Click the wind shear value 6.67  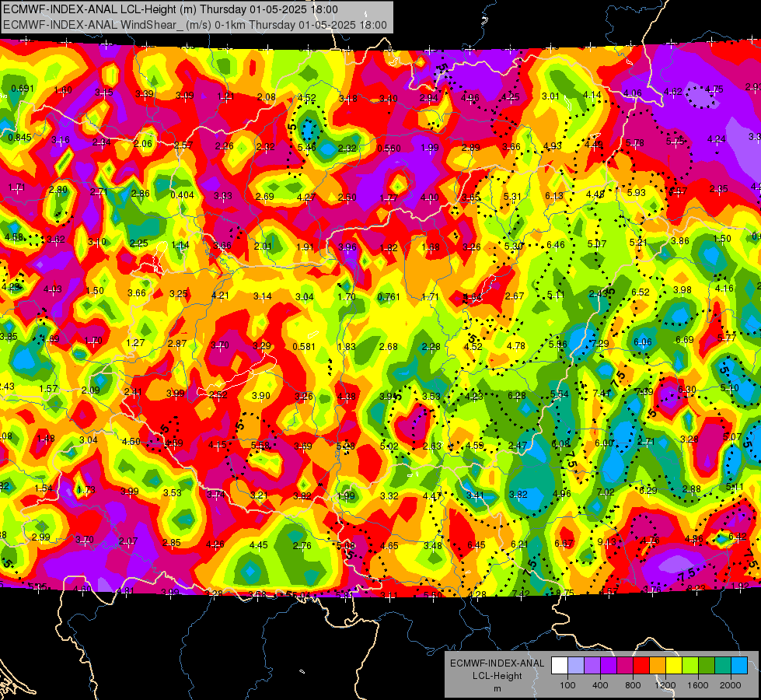(x=564, y=543)
